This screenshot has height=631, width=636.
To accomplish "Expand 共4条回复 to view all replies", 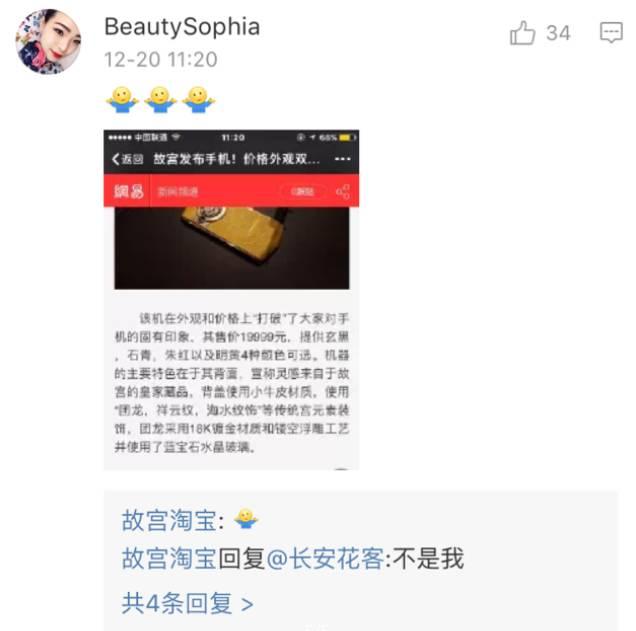I will coord(187,603).
